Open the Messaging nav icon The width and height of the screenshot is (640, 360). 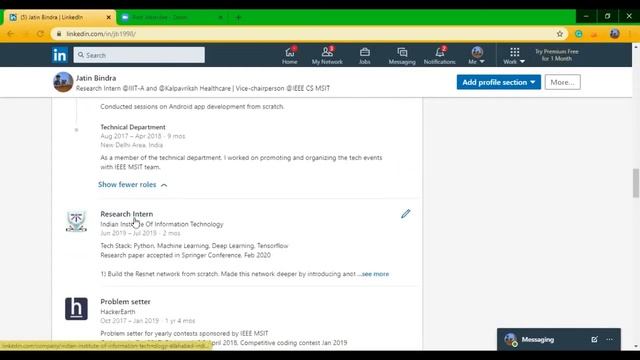coord(402,55)
